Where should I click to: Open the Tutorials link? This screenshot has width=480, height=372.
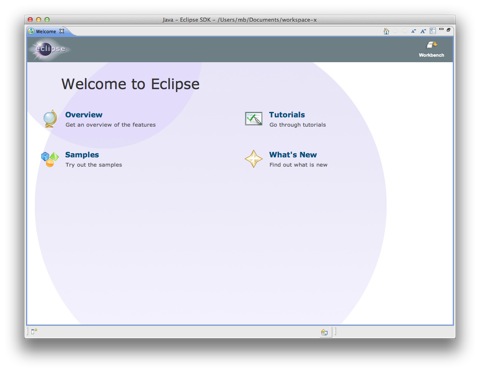[x=287, y=115]
